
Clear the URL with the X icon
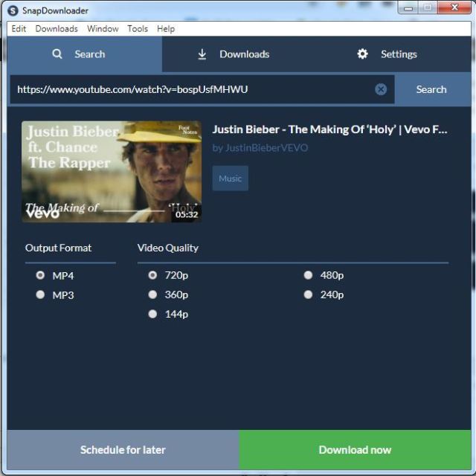[381, 89]
